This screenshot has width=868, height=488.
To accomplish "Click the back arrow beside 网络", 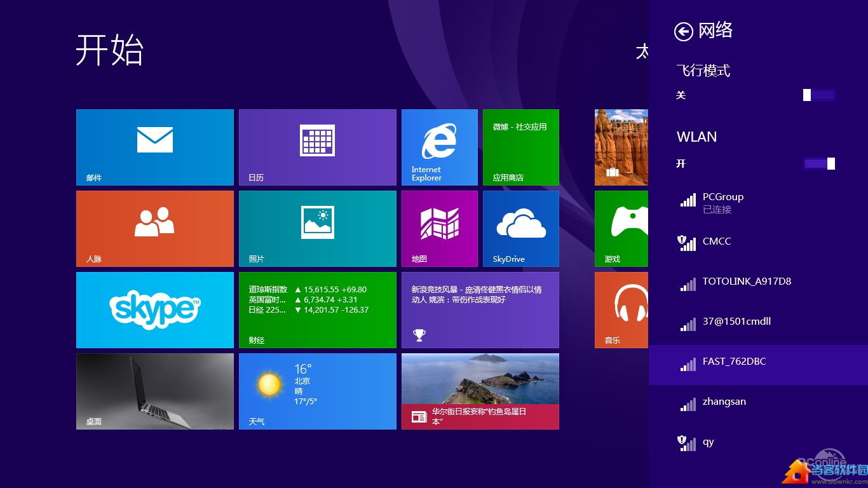I will click(x=683, y=32).
